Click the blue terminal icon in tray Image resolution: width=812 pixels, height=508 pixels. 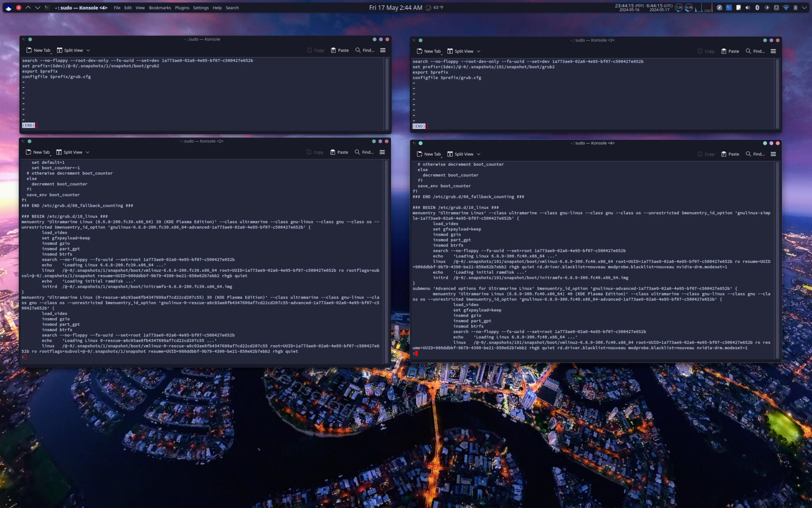click(729, 8)
